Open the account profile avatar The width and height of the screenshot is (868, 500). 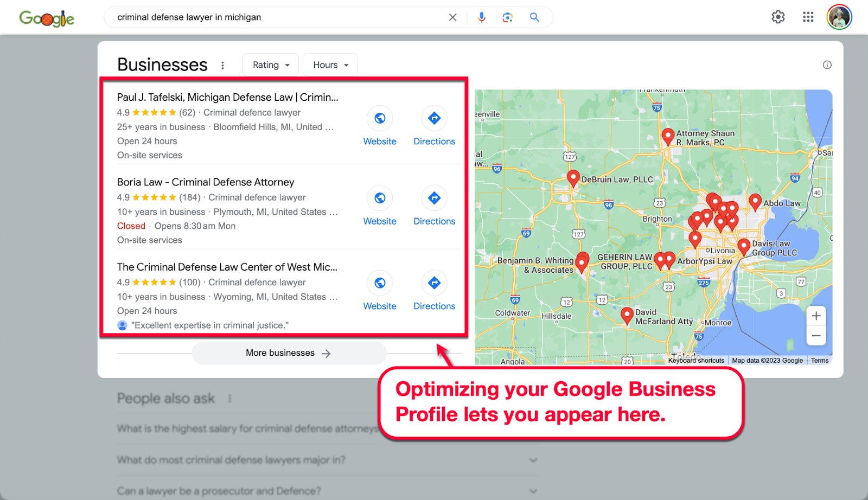point(839,17)
